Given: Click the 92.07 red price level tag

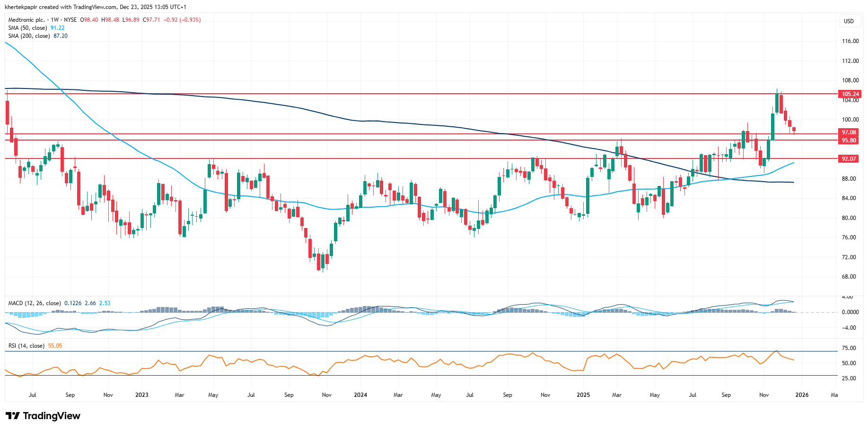Looking at the screenshot, I should tap(849, 159).
